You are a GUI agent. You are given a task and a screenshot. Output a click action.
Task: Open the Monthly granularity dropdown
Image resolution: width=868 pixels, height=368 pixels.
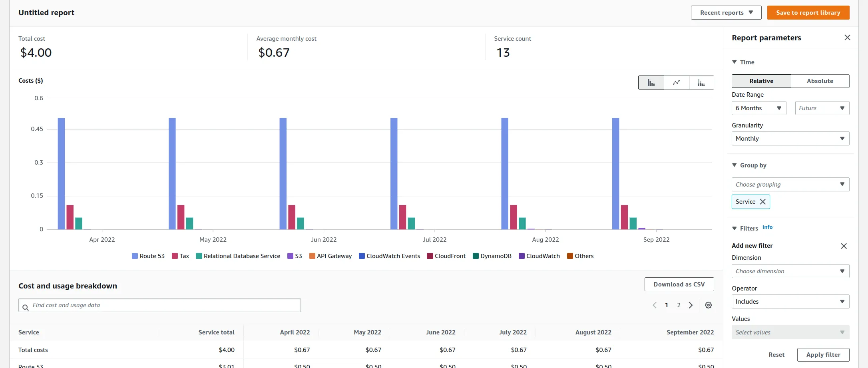(x=790, y=139)
